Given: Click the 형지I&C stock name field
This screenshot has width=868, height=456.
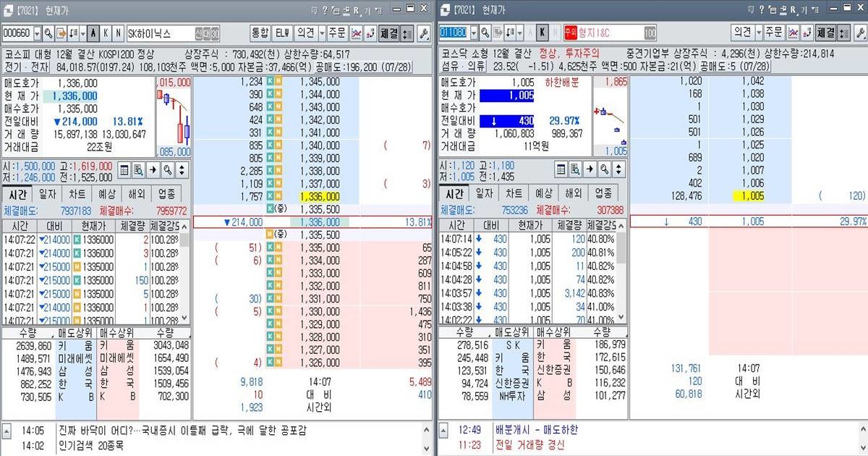Looking at the screenshot, I should tap(610, 33).
